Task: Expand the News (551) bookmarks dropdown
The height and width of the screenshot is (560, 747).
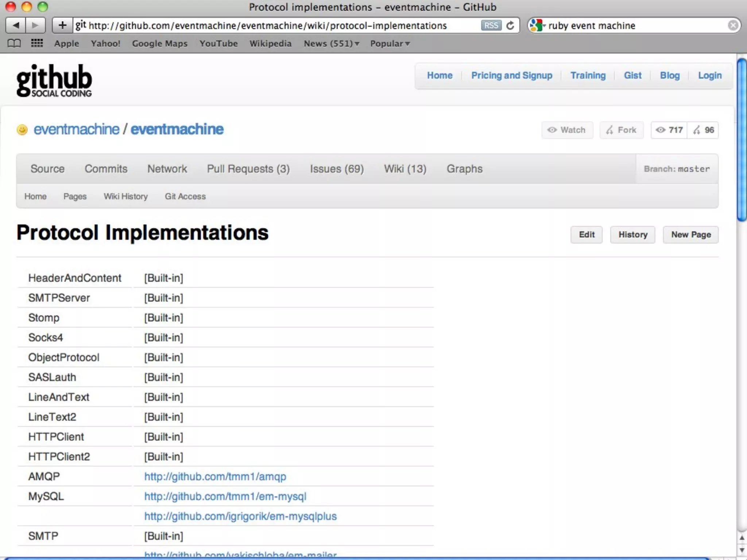Action: click(x=331, y=43)
